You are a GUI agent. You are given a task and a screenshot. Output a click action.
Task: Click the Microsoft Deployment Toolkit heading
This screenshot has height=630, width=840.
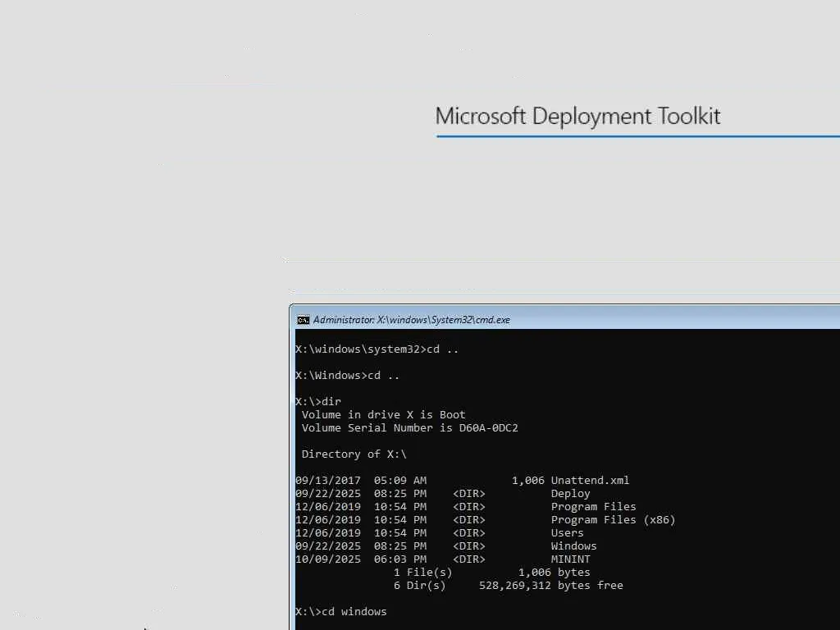(577, 116)
